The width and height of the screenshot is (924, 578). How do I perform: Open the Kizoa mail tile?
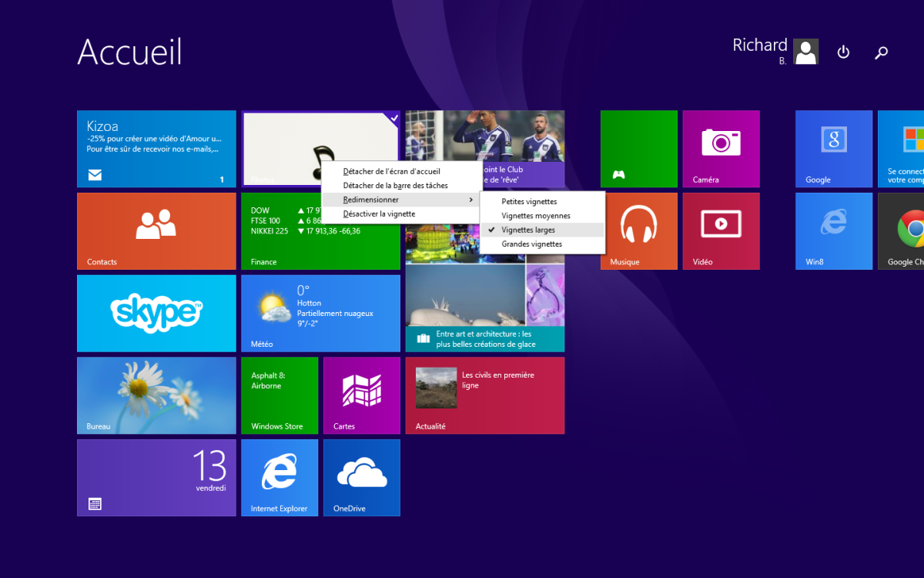pos(156,149)
